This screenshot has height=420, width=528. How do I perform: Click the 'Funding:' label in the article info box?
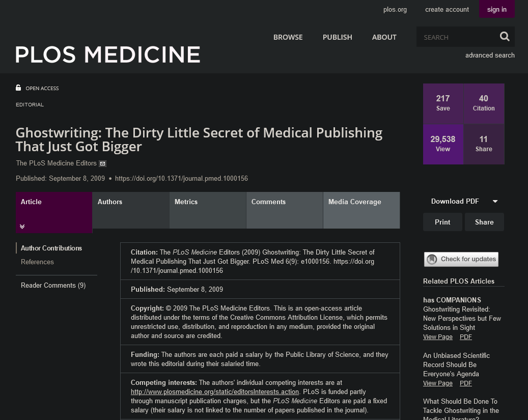tap(145, 355)
